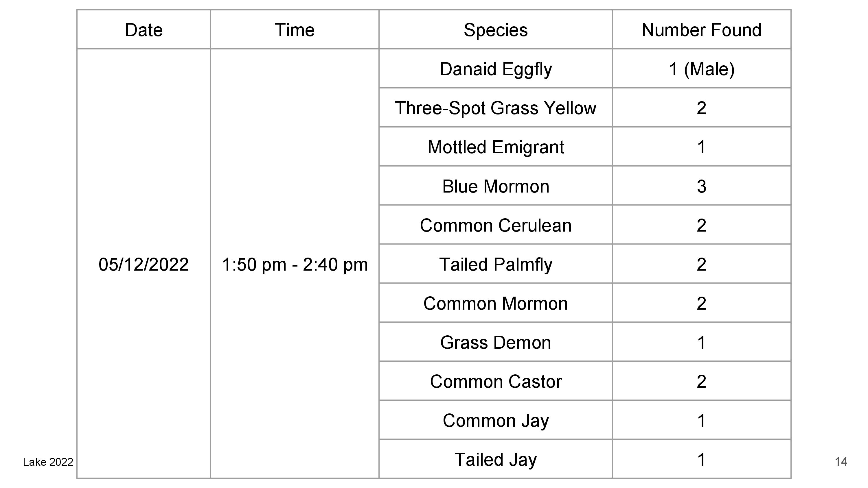Screen dimensions: 868x488
Task: Select the Species column header
Action: (495, 30)
